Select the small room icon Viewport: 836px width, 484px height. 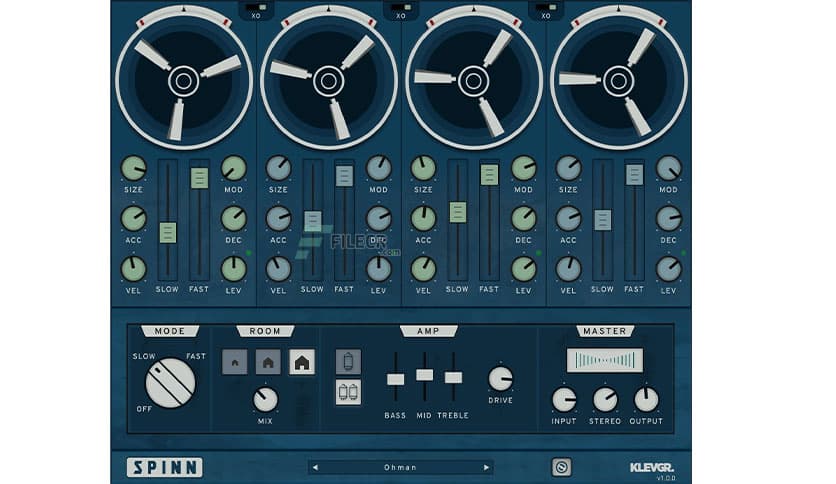pyautogui.click(x=235, y=362)
